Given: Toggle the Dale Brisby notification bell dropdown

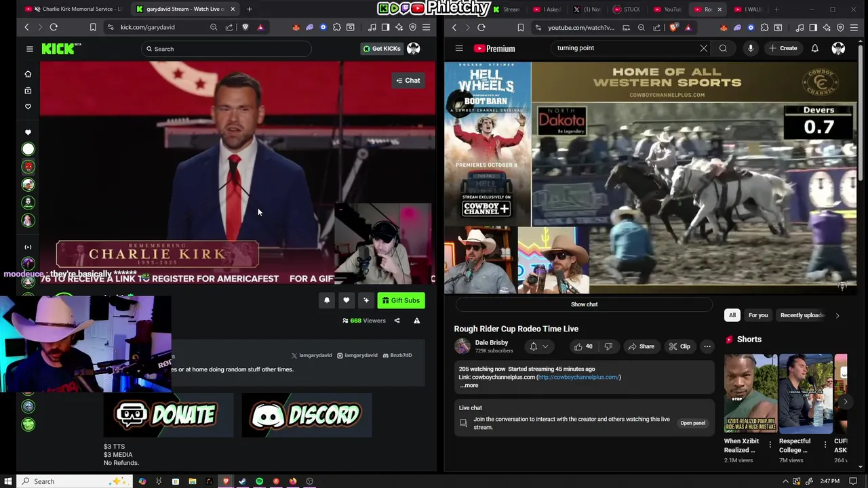Looking at the screenshot, I should [x=538, y=346].
